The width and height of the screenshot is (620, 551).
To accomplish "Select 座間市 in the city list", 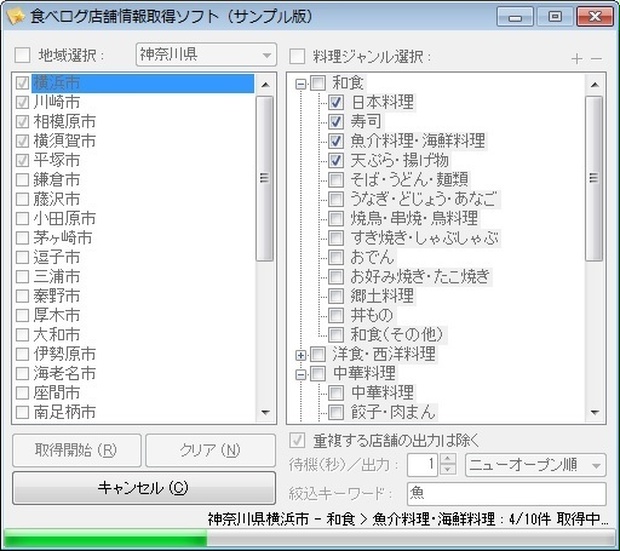I will (x=57, y=393).
